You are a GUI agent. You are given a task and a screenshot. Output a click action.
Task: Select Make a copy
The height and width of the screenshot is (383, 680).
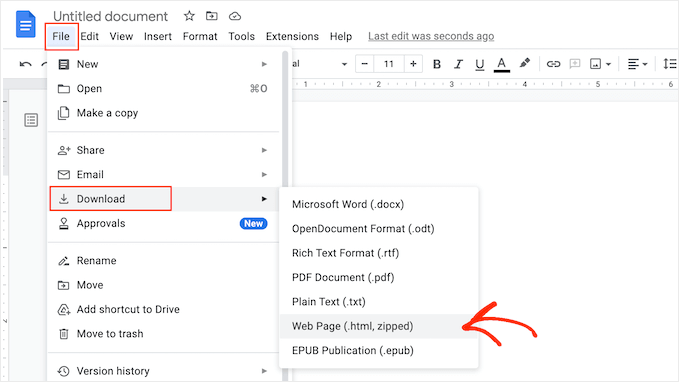[163, 113]
